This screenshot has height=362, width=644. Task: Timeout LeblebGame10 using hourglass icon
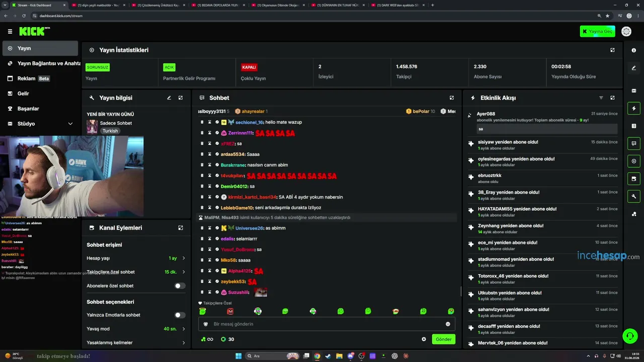[x=210, y=208]
